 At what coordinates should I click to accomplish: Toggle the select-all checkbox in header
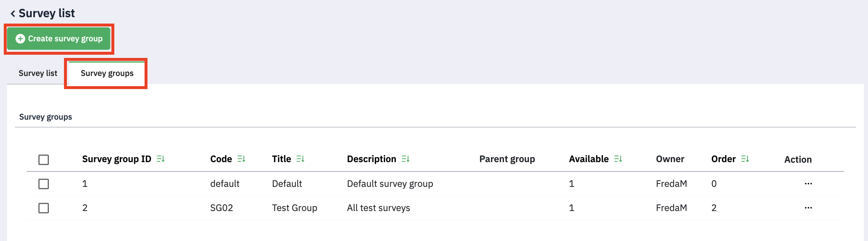pyautogui.click(x=43, y=160)
